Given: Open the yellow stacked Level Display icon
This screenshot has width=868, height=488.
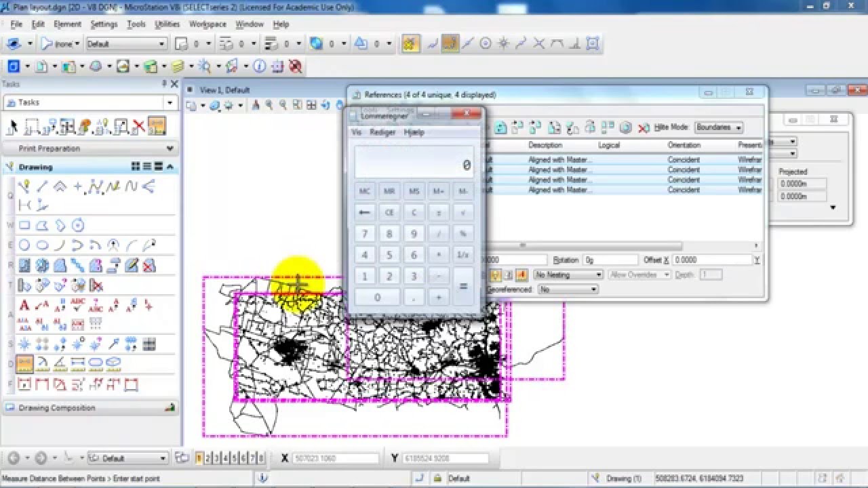Looking at the screenshot, I should pyautogui.click(x=177, y=66).
